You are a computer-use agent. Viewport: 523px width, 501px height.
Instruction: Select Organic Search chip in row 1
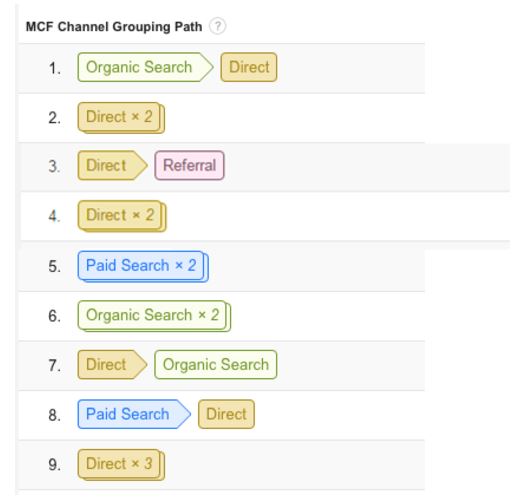(145, 67)
